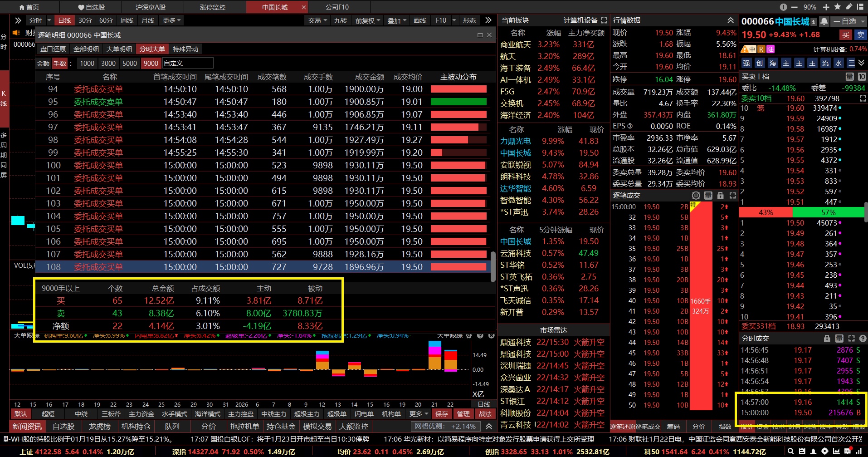The image size is (868, 457).
Task: Switch chart period to 30分
Action: [x=85, y=20]
